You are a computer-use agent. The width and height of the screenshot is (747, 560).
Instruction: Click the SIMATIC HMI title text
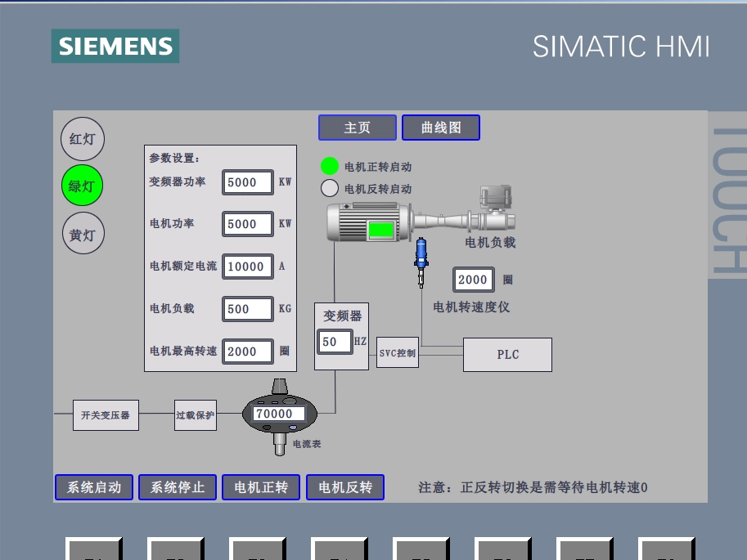coord(621,47)
